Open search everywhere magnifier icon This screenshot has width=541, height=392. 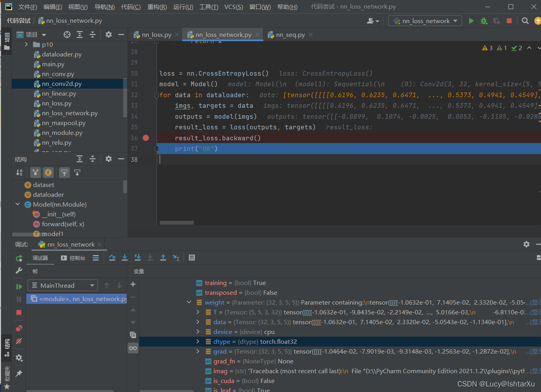click(525, 21)
